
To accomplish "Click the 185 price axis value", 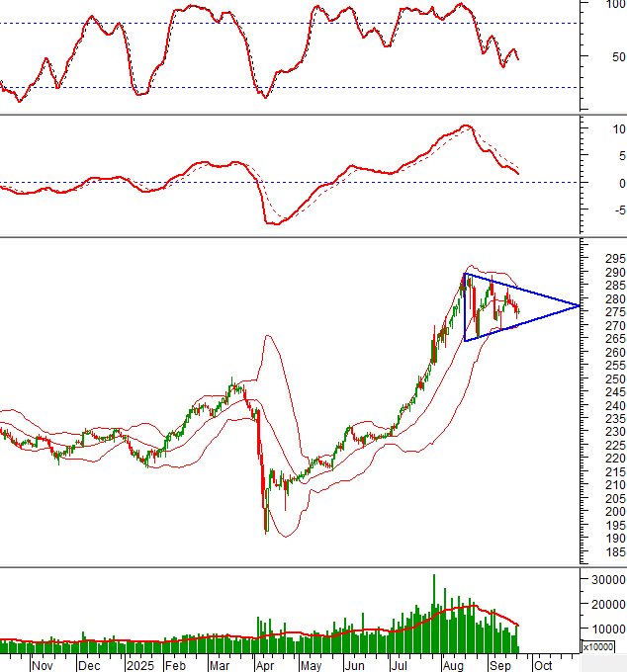I will pos(615,552).
